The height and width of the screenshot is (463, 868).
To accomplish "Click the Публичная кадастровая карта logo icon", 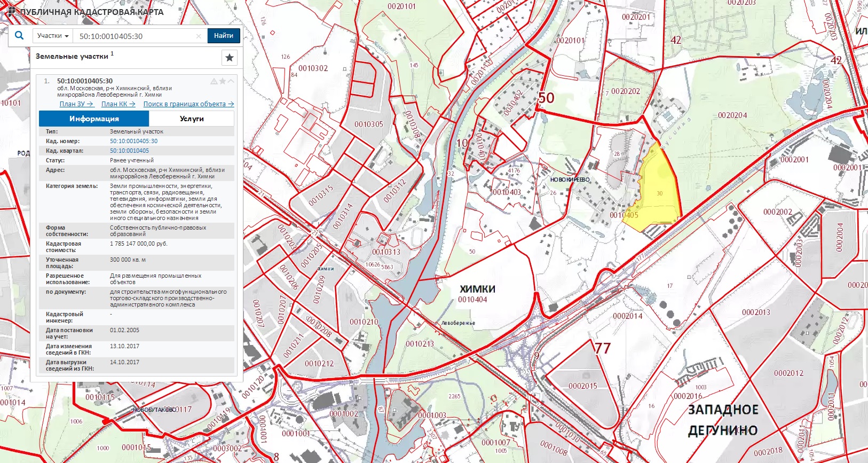I will [11, 11].
